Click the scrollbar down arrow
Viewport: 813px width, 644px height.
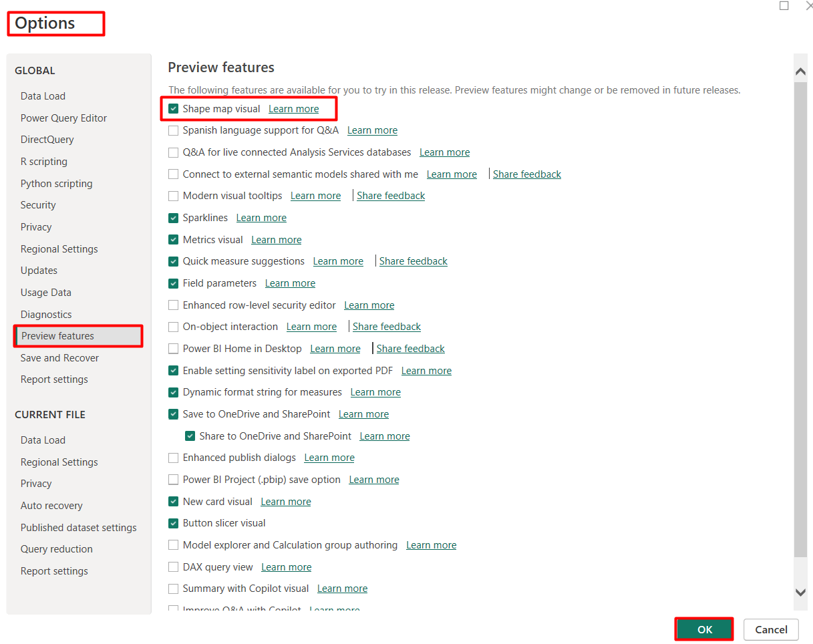coord(800,592)
